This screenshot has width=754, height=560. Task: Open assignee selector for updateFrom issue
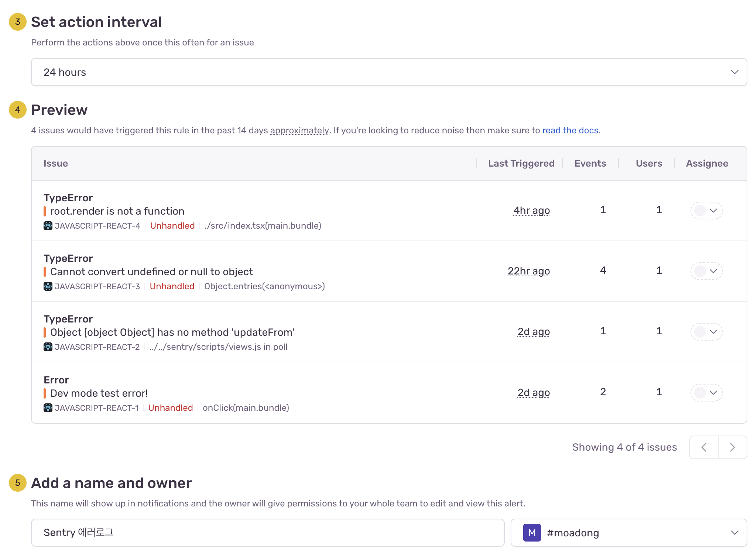[706, 332]
